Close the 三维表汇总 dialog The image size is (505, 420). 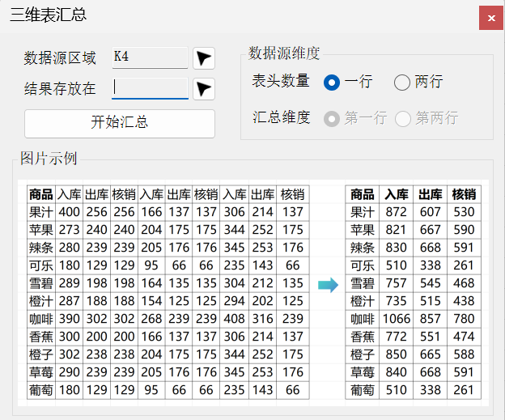490,17
